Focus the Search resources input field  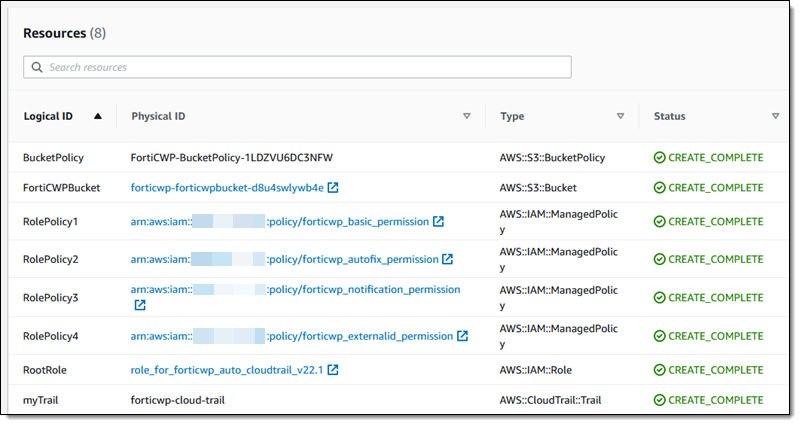coord(297,67)
